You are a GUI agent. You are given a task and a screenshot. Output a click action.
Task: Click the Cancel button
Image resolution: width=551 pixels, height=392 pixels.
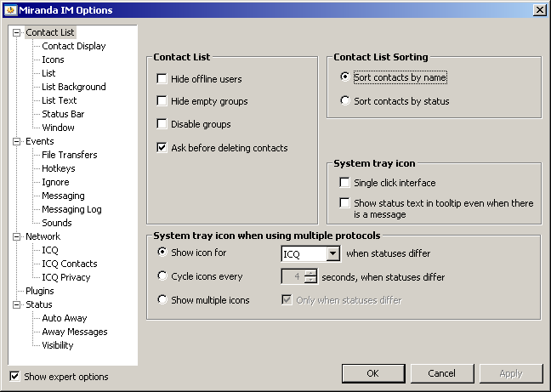441,373
